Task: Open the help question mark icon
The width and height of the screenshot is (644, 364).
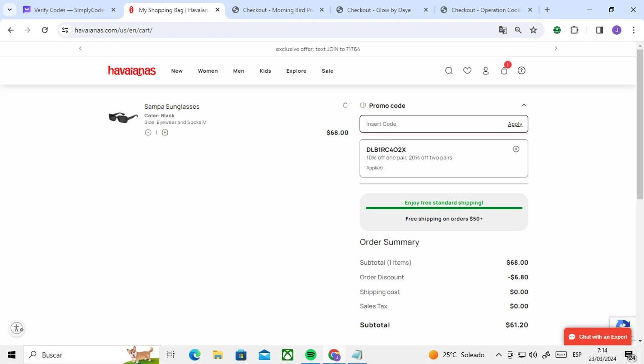Action: point(522,70)
